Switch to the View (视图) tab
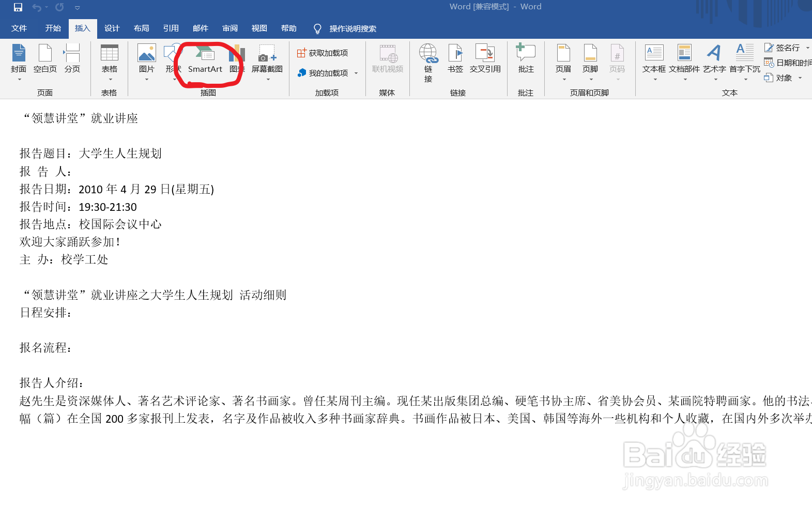Image resolution: width=812 pixels, height=508 pixels. (x=259, y=28)
